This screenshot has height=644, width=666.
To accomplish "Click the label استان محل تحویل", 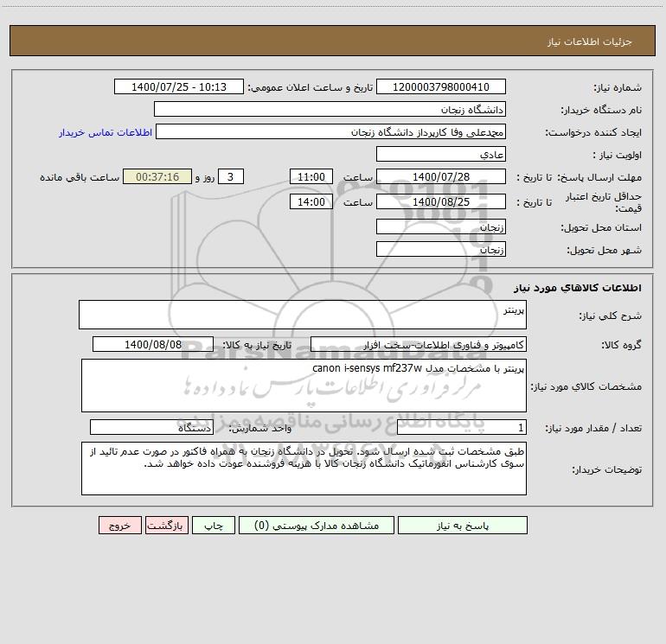I will [601, 227].
